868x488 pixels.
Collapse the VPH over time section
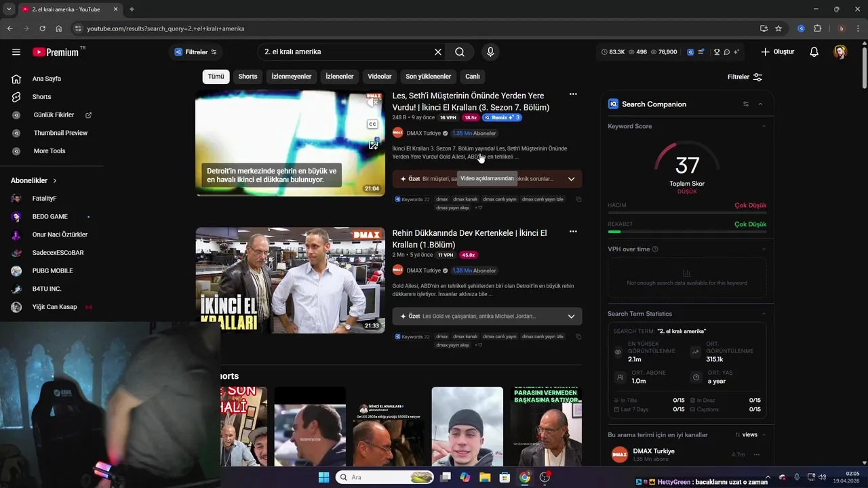(764, 249)
